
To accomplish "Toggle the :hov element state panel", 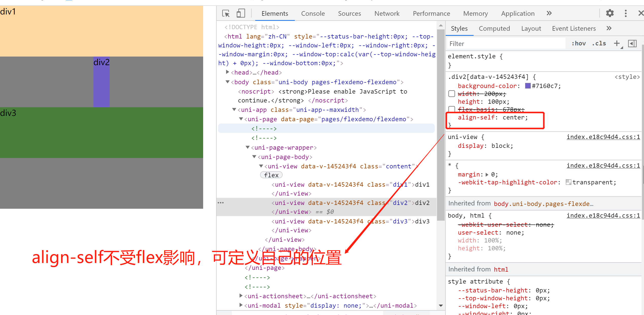I will click(x=578, y=43).
